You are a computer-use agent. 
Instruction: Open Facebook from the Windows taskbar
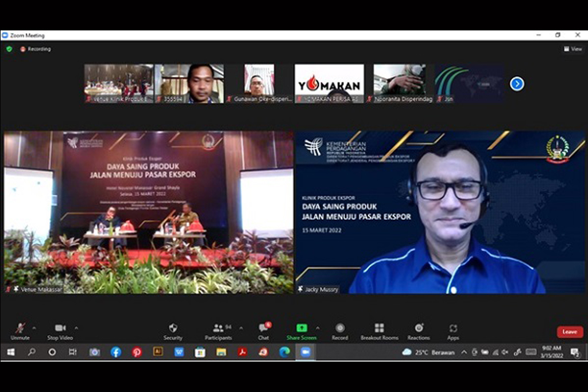116,352
